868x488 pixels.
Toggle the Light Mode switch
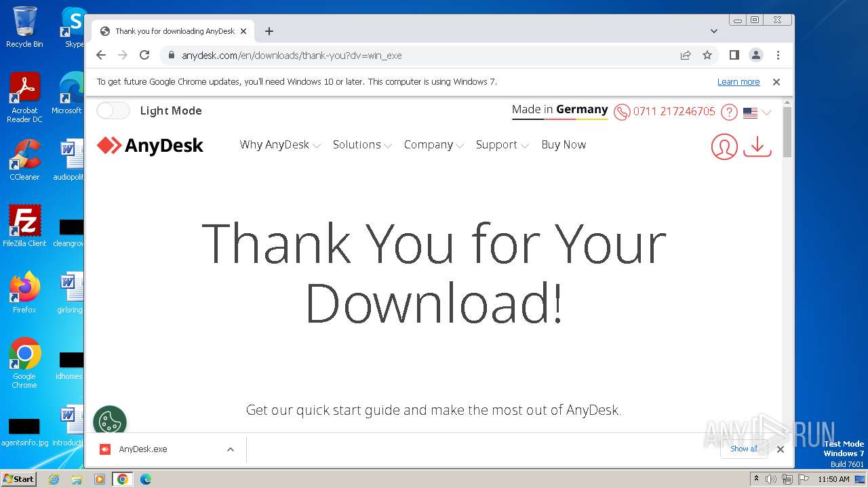click(x=113, y=110)
